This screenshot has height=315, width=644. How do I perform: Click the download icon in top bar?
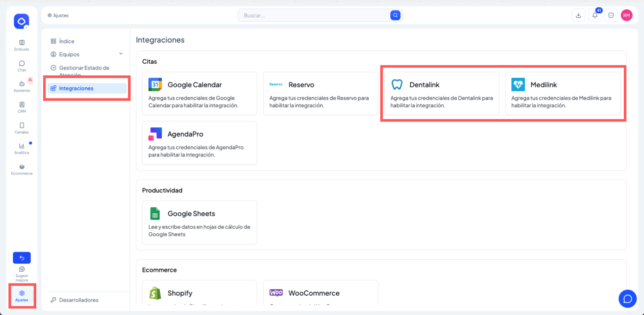[x=578, y=15]
